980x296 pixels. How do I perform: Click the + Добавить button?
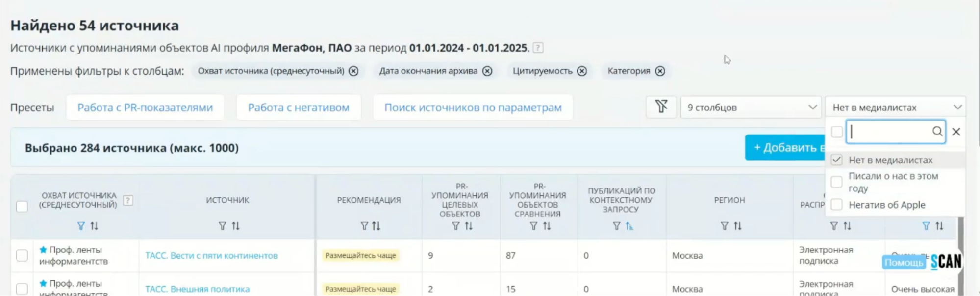tap(785, 147)
